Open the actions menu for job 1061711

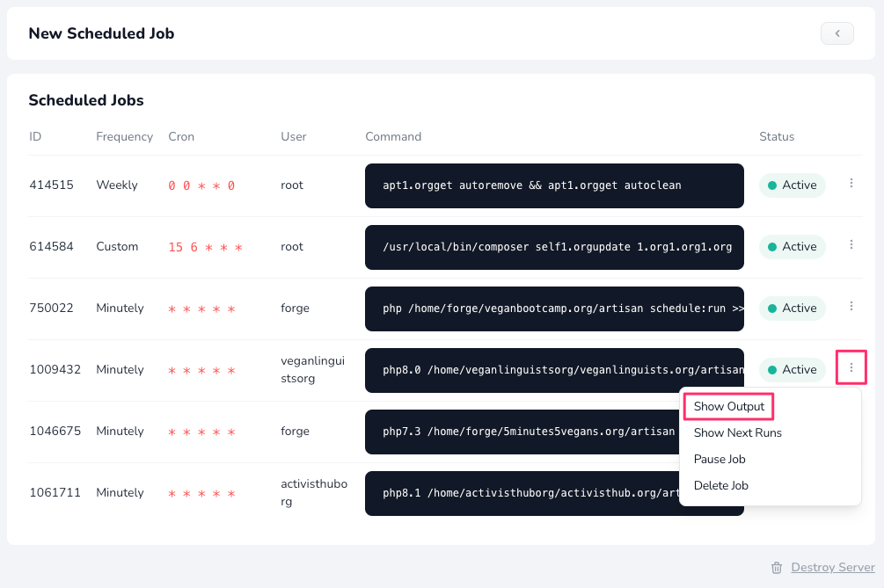851,492
